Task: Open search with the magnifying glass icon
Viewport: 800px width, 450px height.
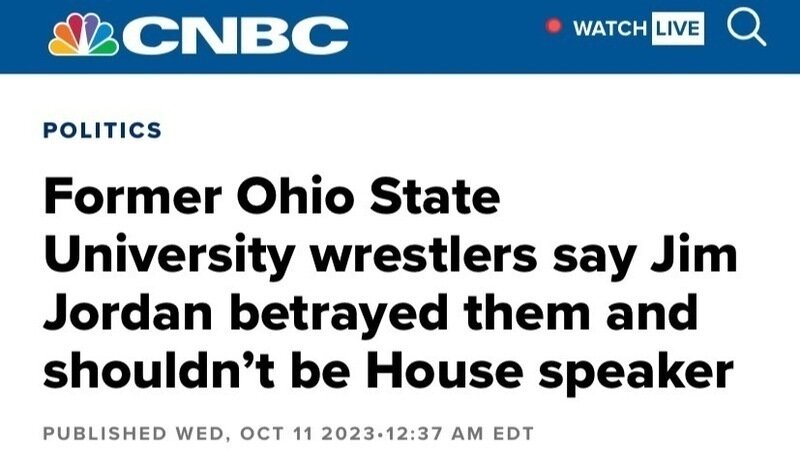Action: click(x=745, y=28)
